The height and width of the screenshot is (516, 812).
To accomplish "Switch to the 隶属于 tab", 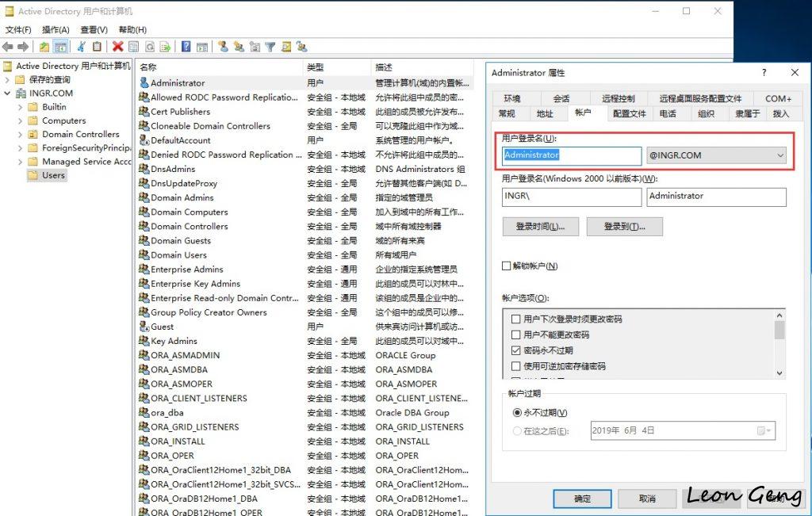I will (747, 113).
